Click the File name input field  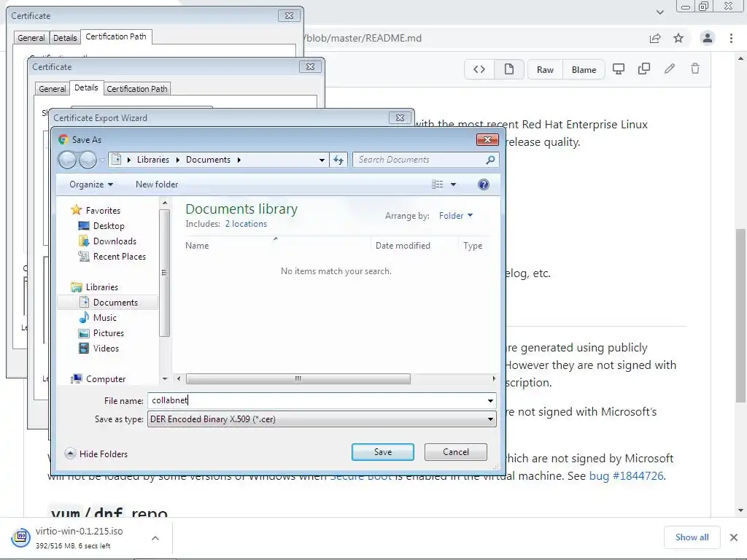317,400
